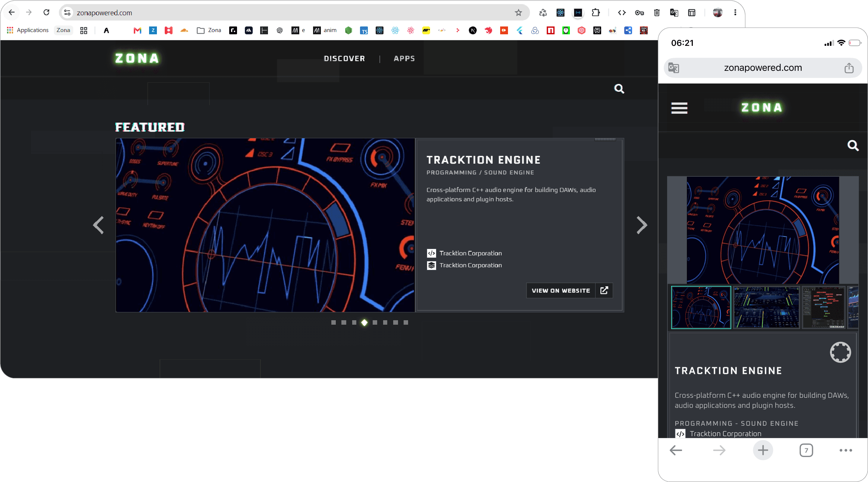Tap the main Tracktion image in mobile view

tap(763, 230)
